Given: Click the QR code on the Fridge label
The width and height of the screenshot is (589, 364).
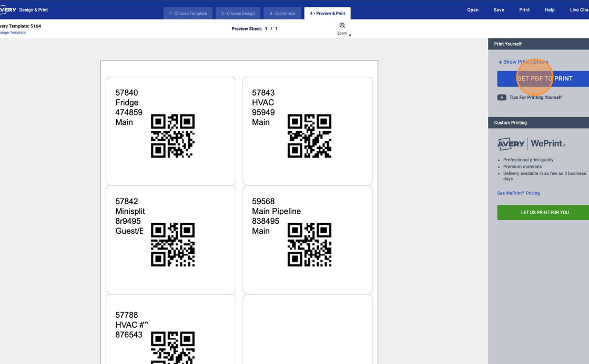Looking at the screenshot, I should pos(173,136).
